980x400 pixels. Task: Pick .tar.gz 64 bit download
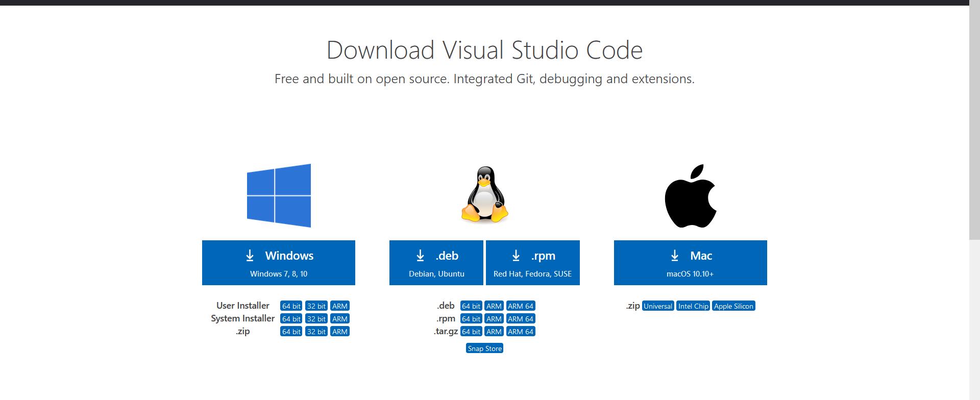pyautogui.click(x=471, y=332)
